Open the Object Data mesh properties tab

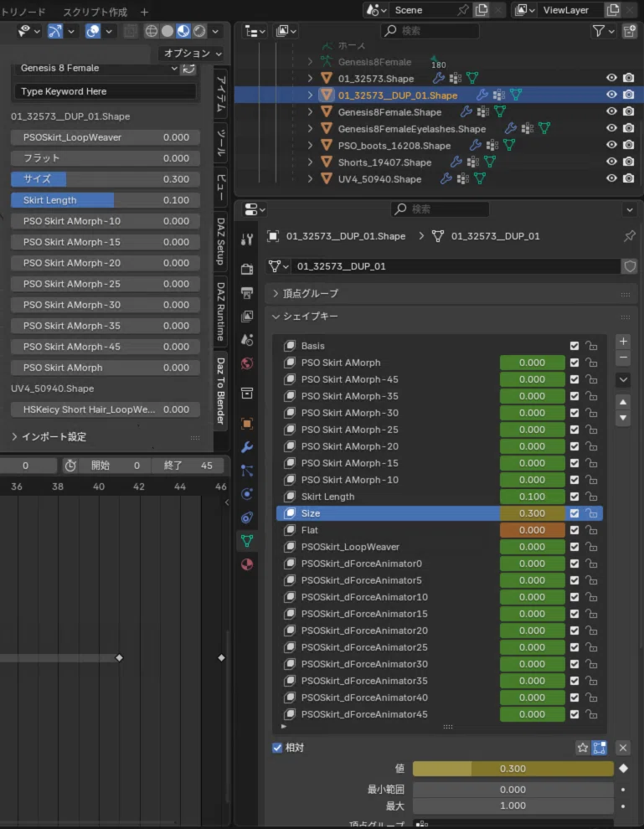pyautogui.click(x=247, y=541)
